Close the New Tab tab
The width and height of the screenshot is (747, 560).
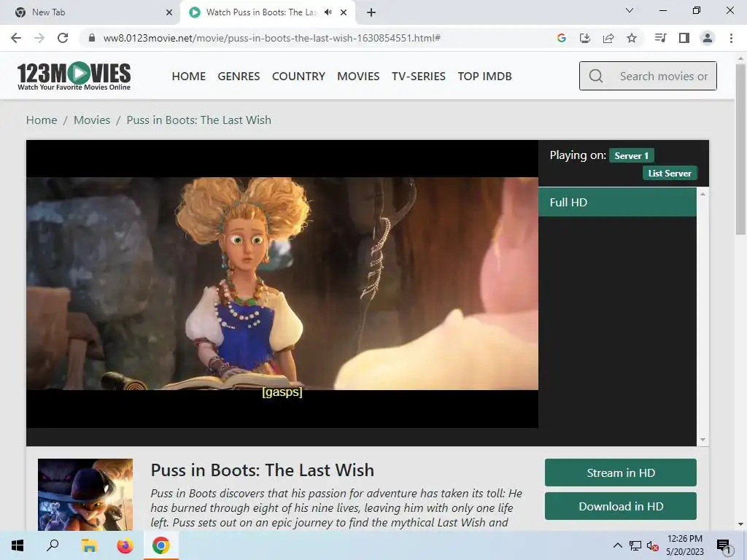tap(169, 12)
